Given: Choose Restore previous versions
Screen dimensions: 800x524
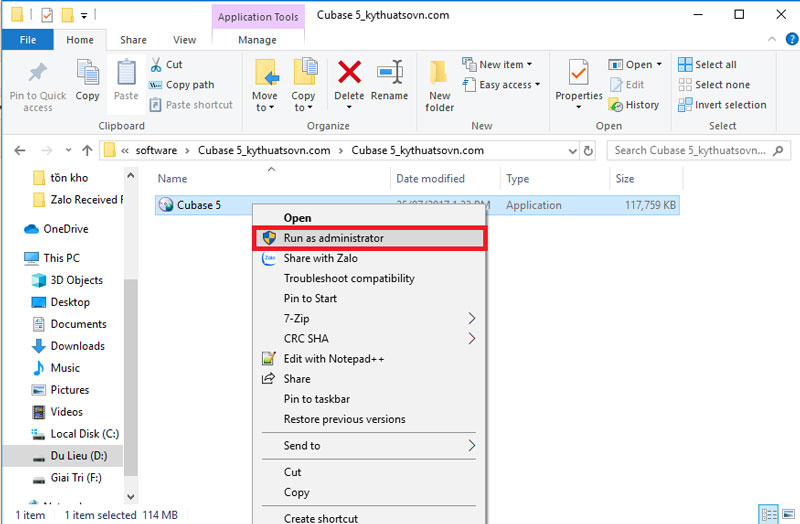Looking at the screenshot, I should click(370, 419).
